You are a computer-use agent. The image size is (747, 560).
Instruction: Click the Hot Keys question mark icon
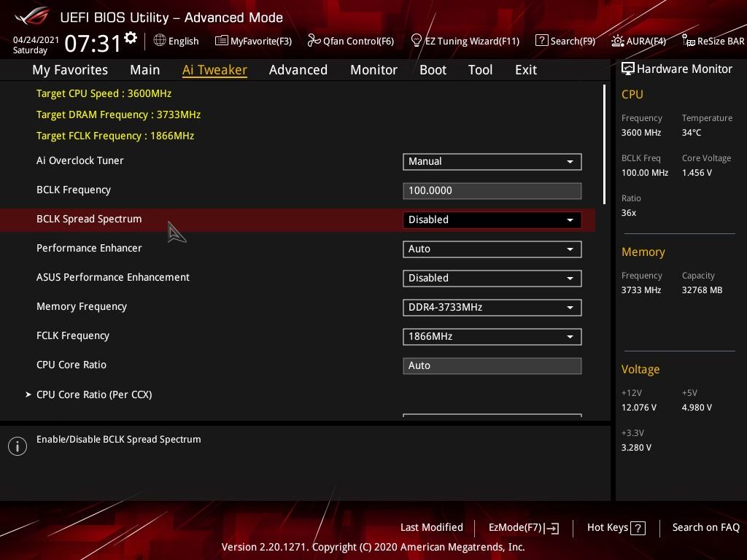click(x=638, y=528)
